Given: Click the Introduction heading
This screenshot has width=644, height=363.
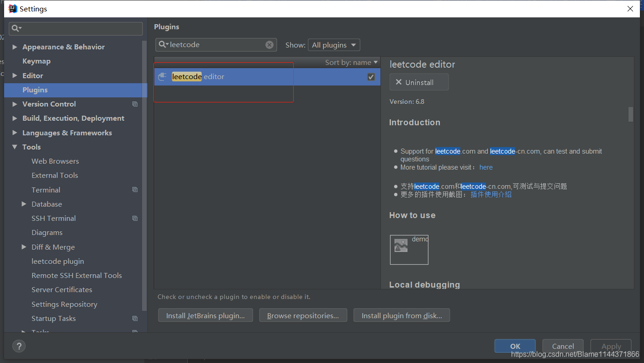Looking at the screenshot, I should click(415, 123).
